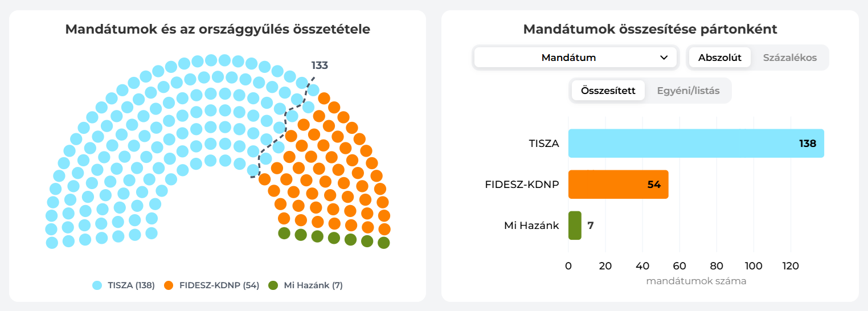
Task: Toggle TISZA (138) legend label
Action: 131,285
